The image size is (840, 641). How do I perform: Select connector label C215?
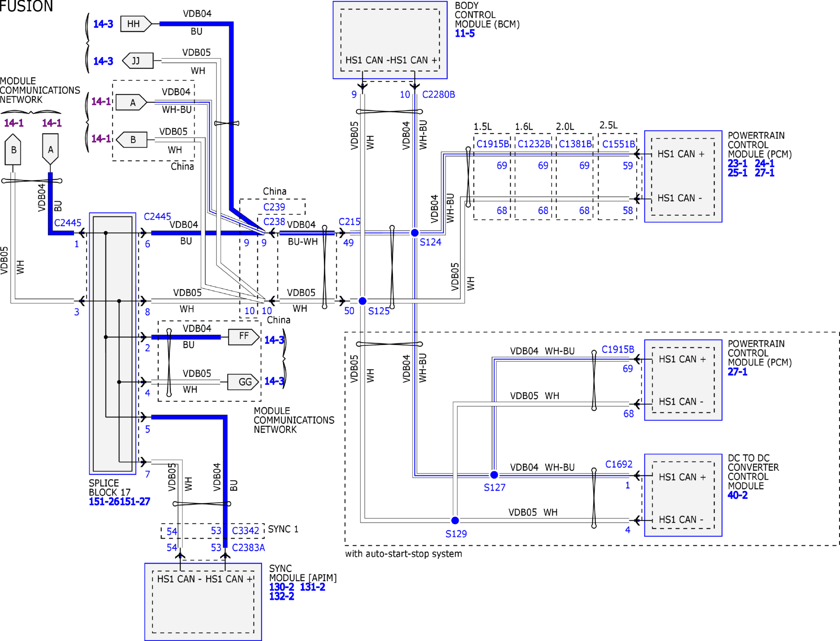(349, 222)
